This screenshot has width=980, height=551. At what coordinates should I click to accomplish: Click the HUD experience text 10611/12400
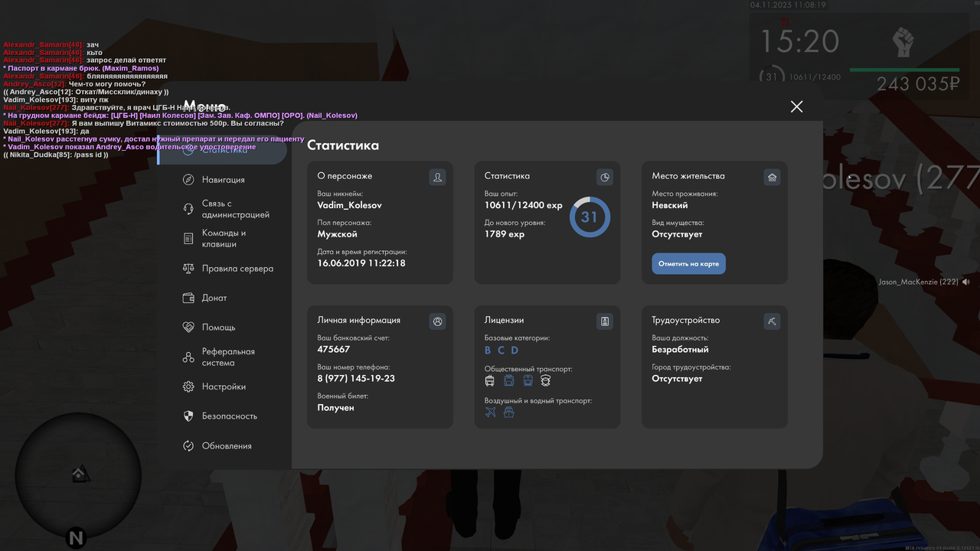point(815,77)
